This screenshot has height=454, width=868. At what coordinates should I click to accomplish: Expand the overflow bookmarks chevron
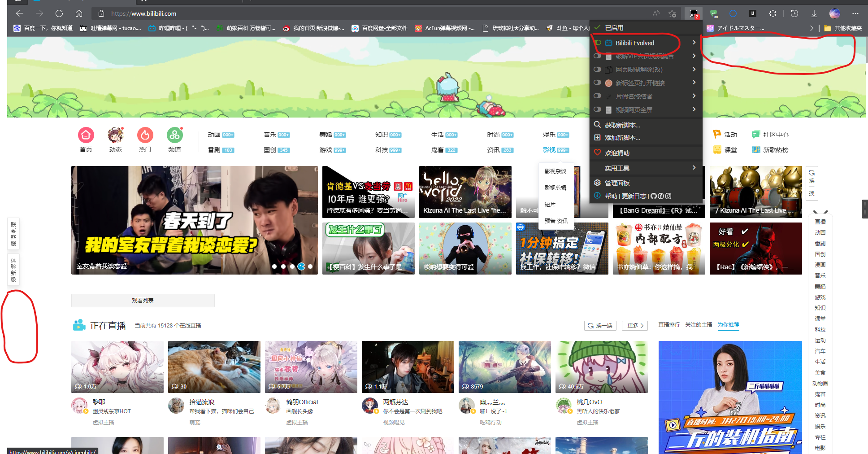click(x=812, y=28)
